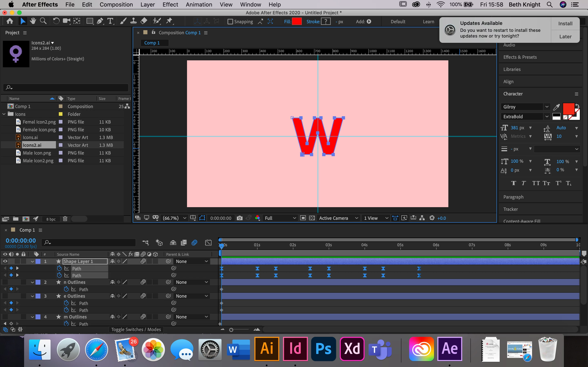588x367 pixels.
Task: Pick the Zoom tool magnifier
Action: click(x=43, y=21)
